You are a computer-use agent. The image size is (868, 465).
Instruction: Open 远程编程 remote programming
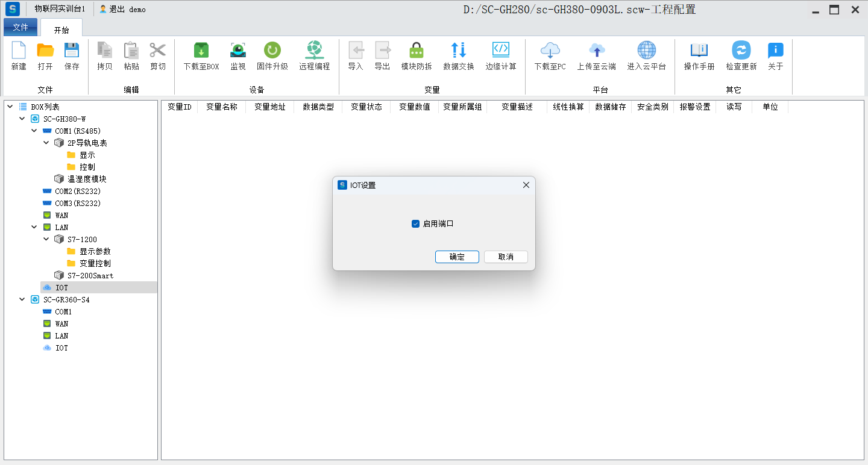314,51
